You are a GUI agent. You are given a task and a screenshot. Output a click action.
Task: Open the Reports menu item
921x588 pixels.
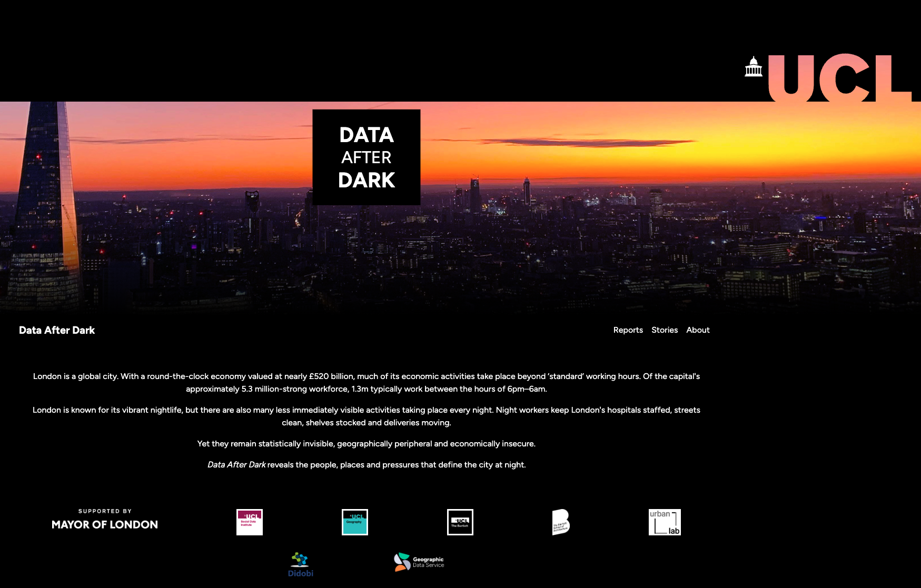628,330
